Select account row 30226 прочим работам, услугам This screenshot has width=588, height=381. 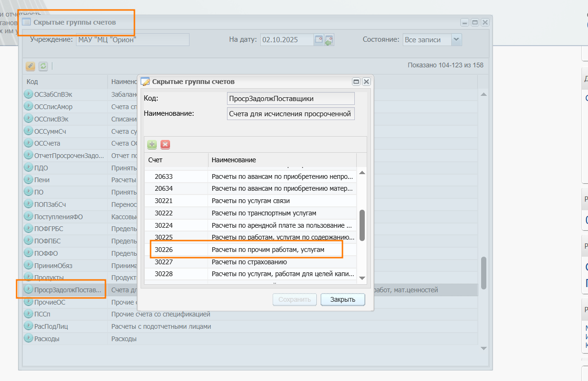(250, 250)
